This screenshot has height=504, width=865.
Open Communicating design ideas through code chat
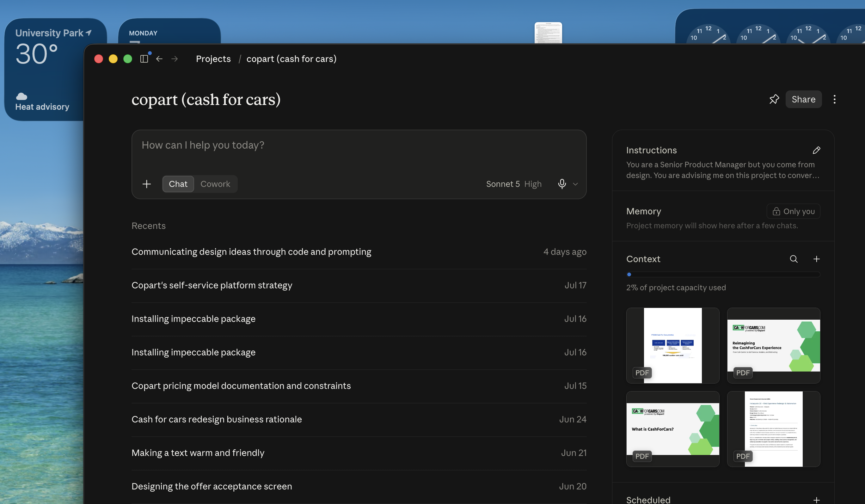tap(359, 252)
